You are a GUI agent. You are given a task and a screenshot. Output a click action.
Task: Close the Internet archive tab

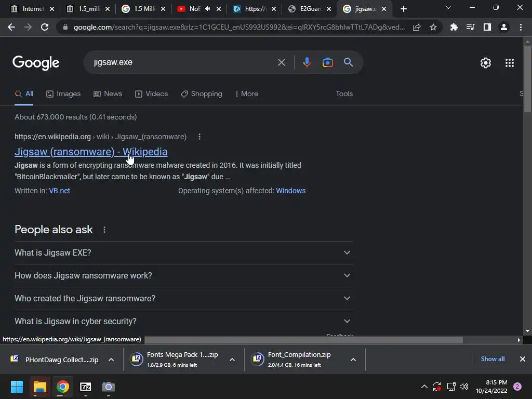(52, 9)
